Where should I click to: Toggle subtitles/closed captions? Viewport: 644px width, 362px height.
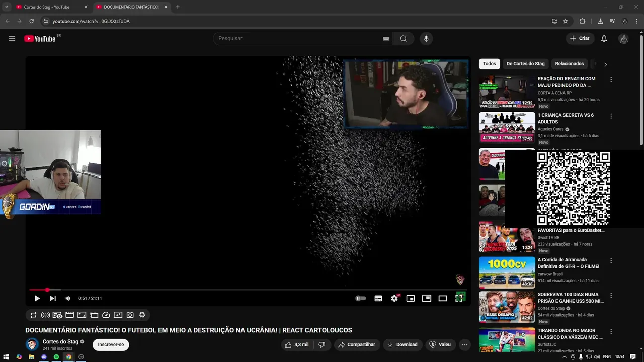point(378,298)
